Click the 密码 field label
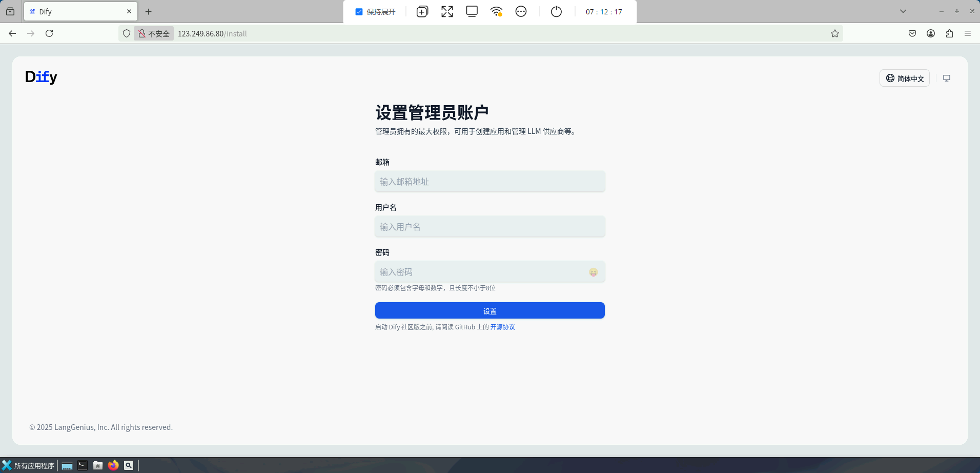Screen dimensions: 980x473 coord(382,252)
